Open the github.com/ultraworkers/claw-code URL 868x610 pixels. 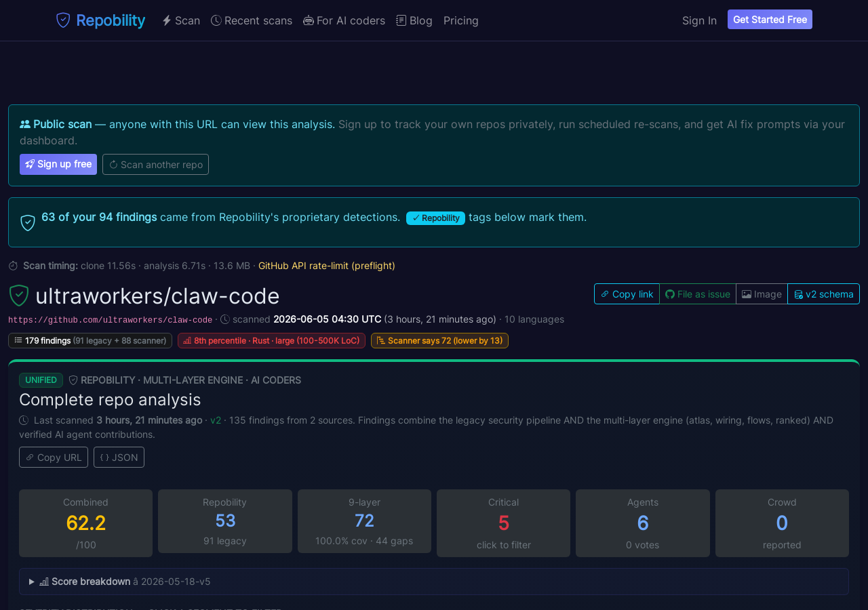click(x=111, y=320)
